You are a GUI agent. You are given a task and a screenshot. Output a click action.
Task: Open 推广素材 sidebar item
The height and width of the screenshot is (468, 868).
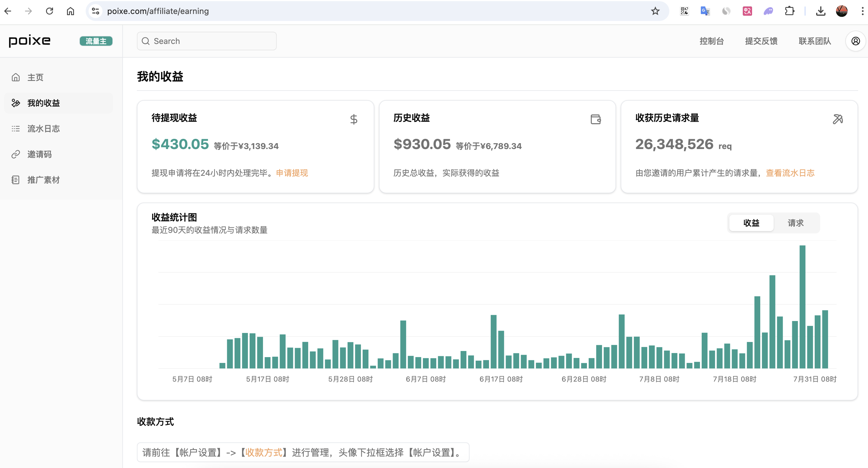[x=43, y=180]
